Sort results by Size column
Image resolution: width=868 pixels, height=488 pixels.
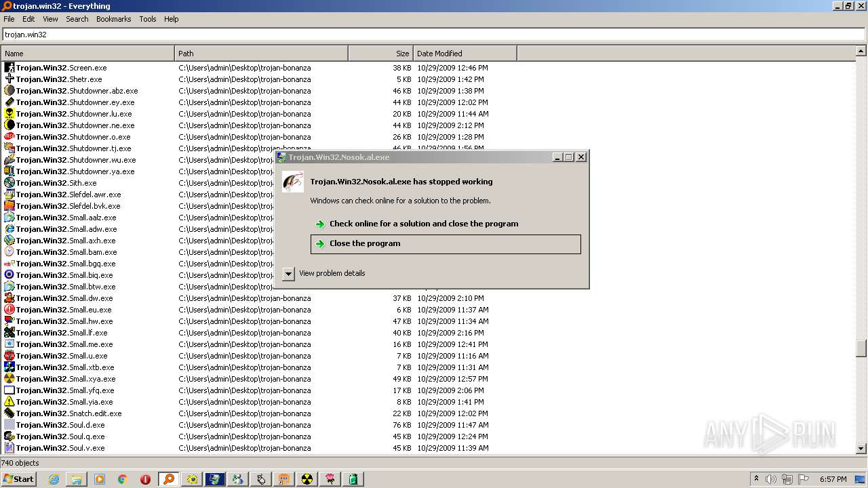tap(380, 54)
